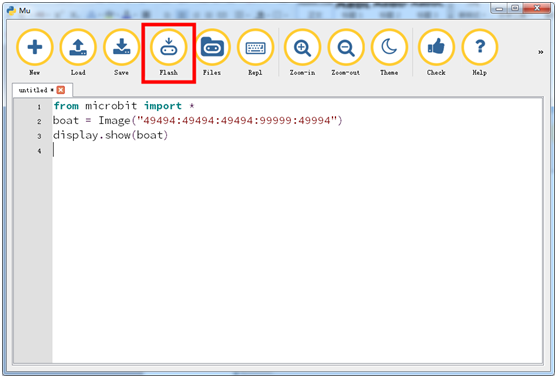Click line 1 'from microbit import *'
Viewport: 557px width, 378px height.
124,106
